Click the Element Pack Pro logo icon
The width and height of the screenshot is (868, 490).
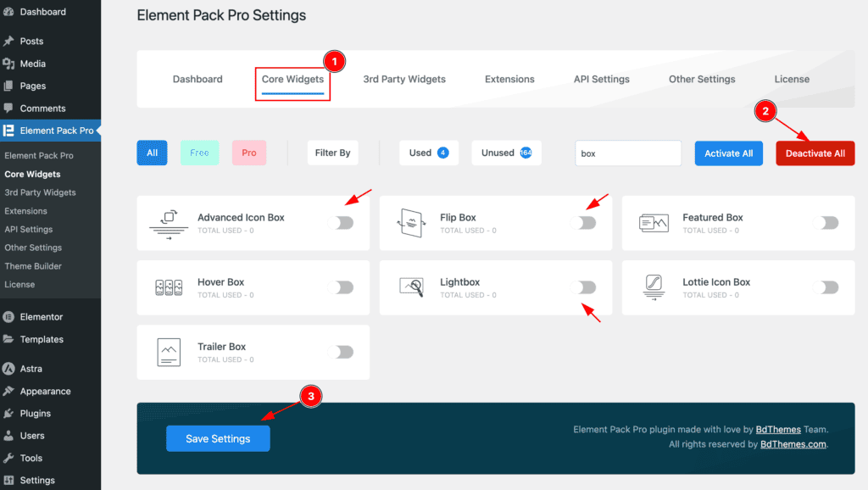[x=8, y=131]
